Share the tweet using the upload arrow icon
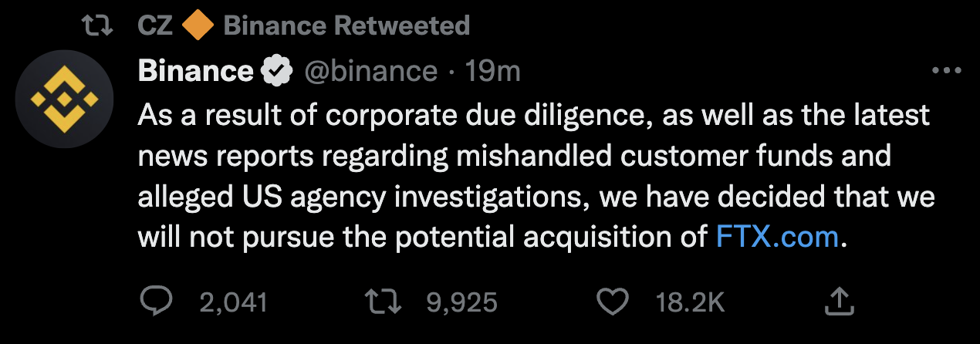The width and height of the screenshot is (980, 344). 838,301
